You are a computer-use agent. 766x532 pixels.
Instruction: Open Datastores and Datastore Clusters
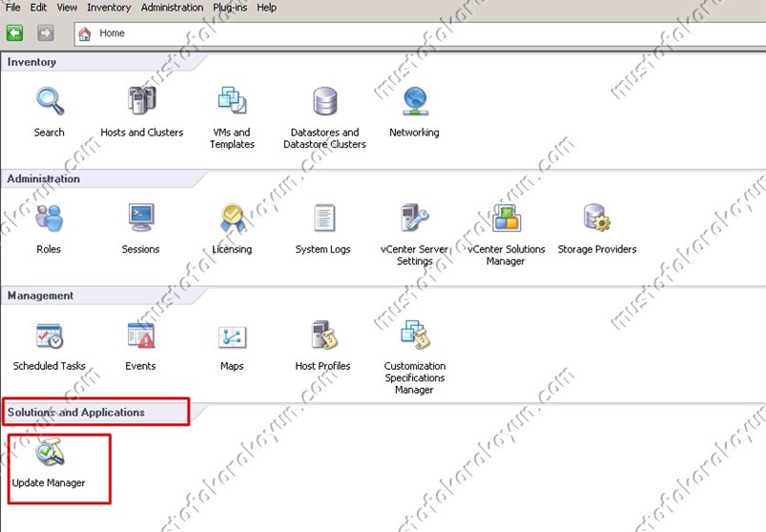click(x=325, y=101)
